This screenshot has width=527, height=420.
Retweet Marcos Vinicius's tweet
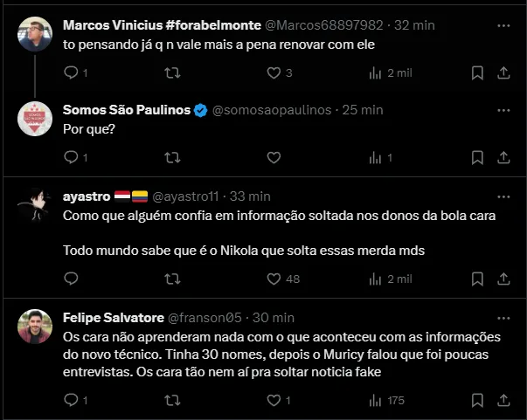172,72
